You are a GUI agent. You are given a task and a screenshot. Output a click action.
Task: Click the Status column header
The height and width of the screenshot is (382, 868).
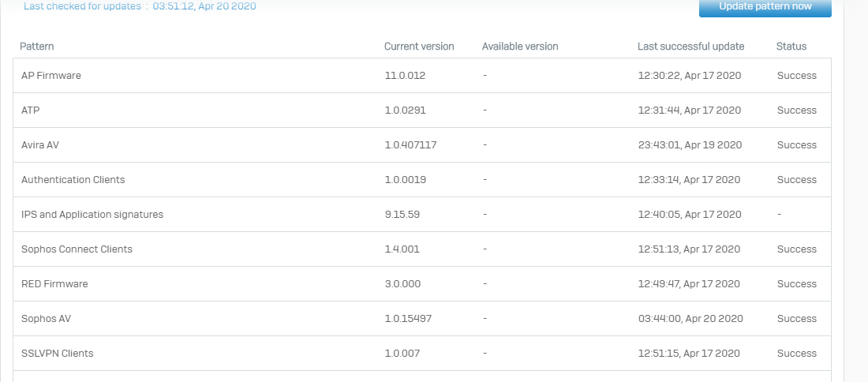point(791,47)
